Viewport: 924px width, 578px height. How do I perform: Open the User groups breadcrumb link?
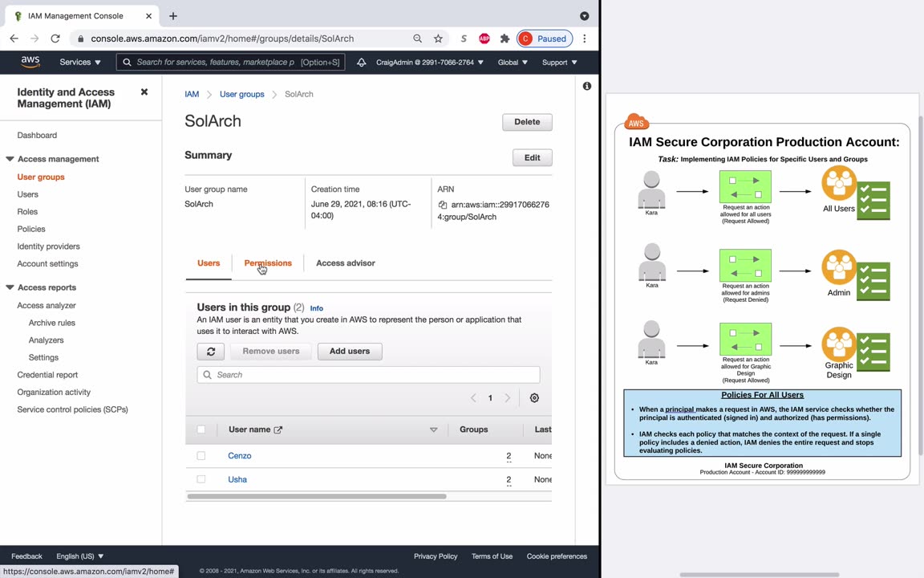pyautogui.click(x=241, y=95)
